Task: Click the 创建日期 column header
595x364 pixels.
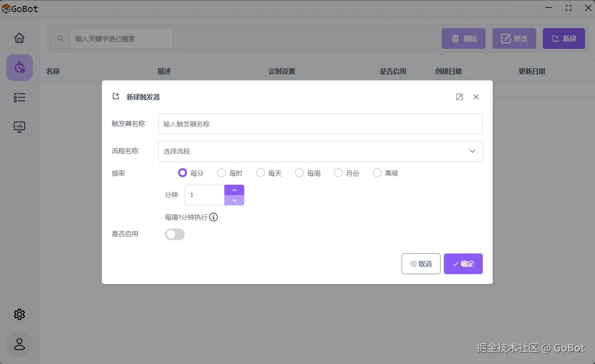Action: [x=448, y=71]
